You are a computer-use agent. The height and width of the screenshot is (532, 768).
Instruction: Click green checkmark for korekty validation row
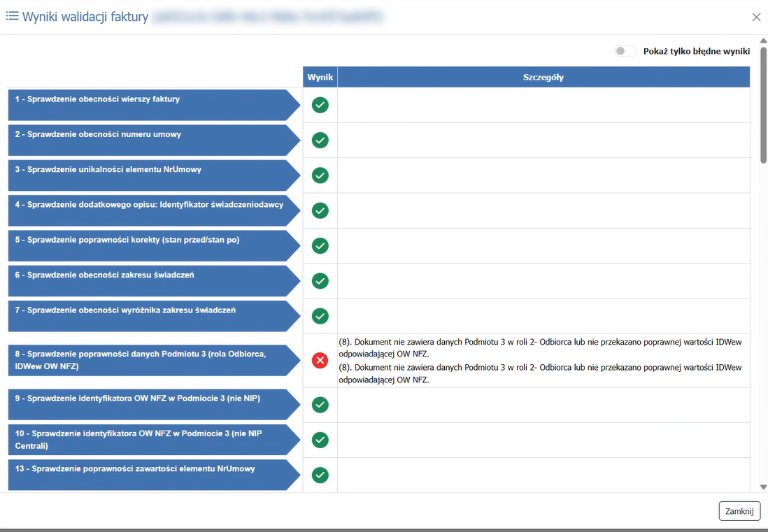(320, 245)
